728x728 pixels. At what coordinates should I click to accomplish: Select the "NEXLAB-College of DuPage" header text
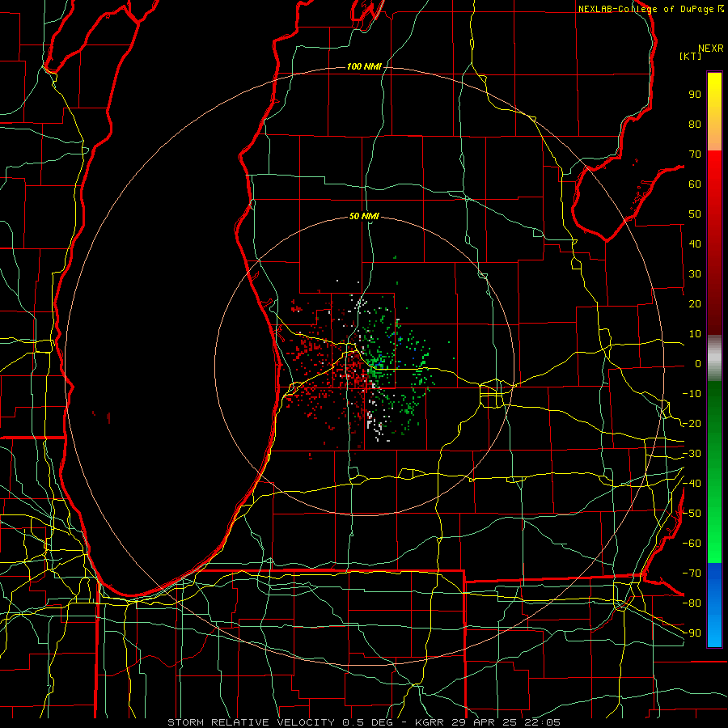tap(646, 9)
